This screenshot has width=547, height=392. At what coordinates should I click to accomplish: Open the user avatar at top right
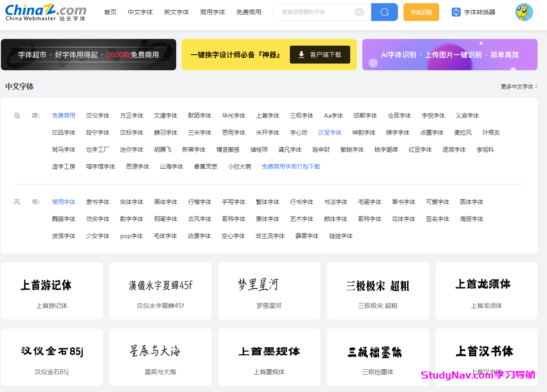pos(523,12)
